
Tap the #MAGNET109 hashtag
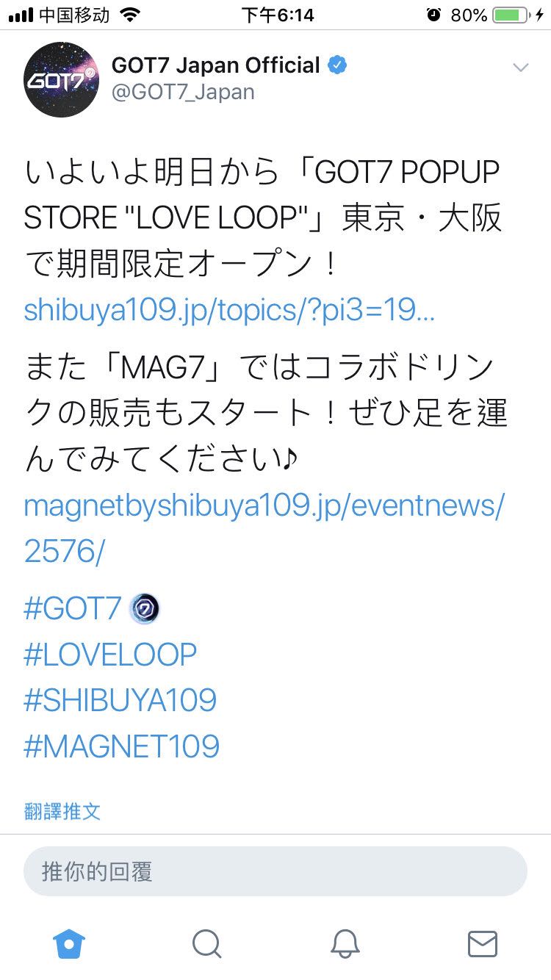click(x=122, y=746)
